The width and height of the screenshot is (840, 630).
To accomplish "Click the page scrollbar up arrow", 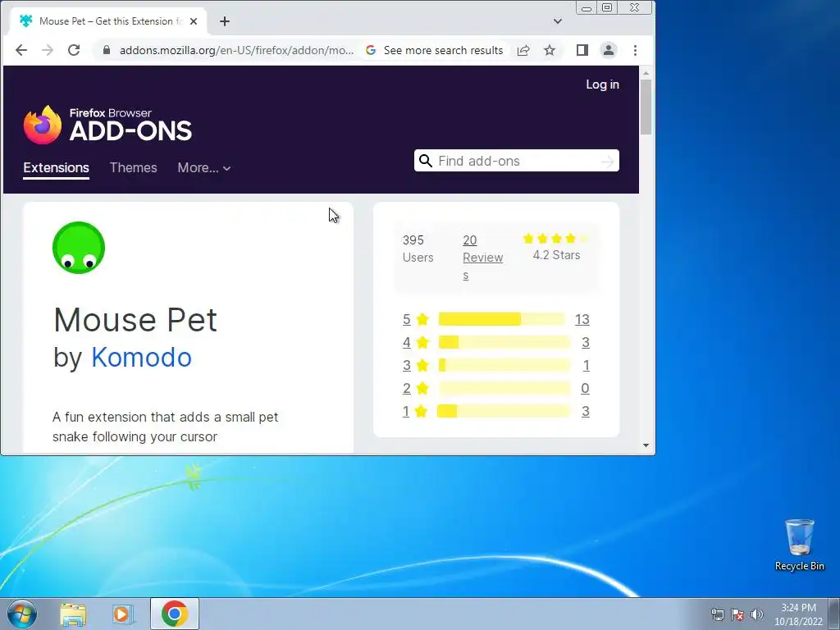I will pyautogui.click(x=646, y=73).
